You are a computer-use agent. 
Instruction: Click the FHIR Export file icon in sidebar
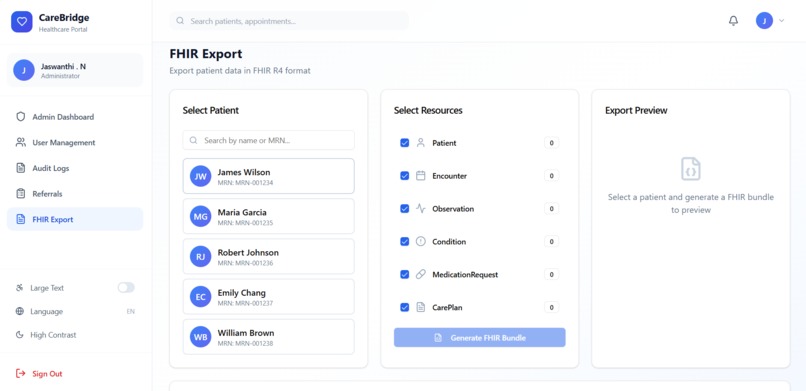(x=21, y=219)
